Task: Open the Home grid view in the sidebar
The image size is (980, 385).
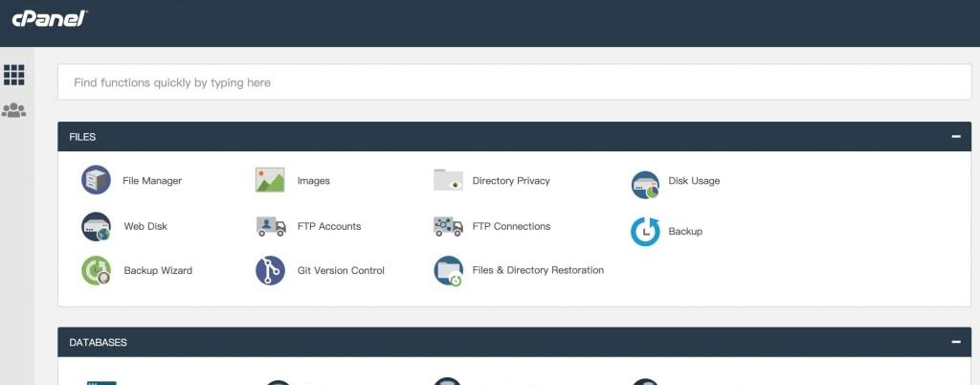Action: [14, 75]
